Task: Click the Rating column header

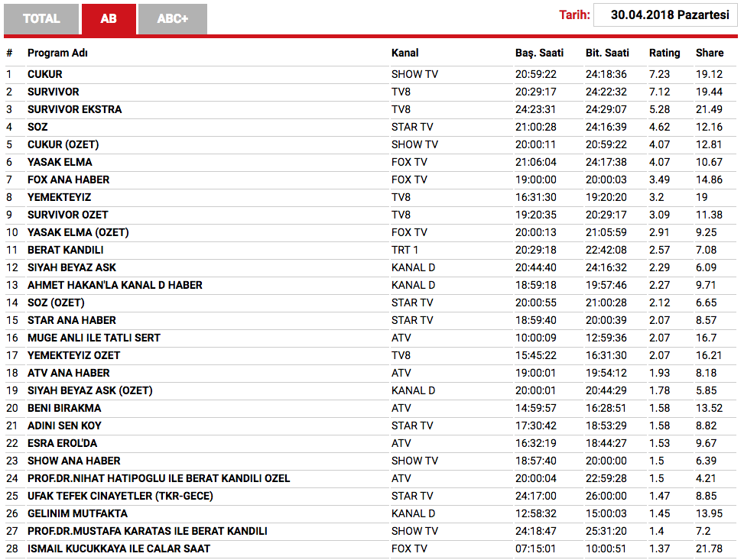Action: [664, 53]
